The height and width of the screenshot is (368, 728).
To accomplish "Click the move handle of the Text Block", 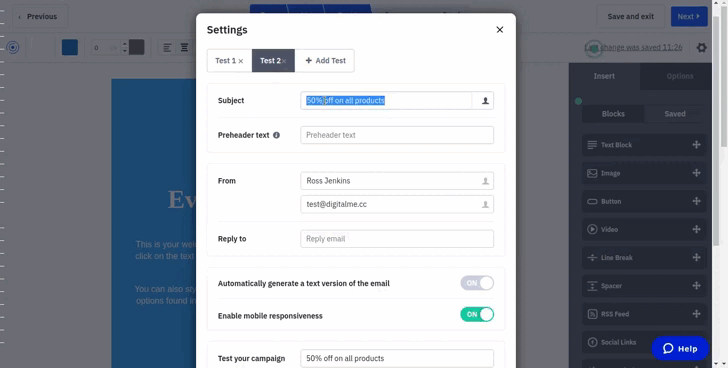I will pos(696,145).
